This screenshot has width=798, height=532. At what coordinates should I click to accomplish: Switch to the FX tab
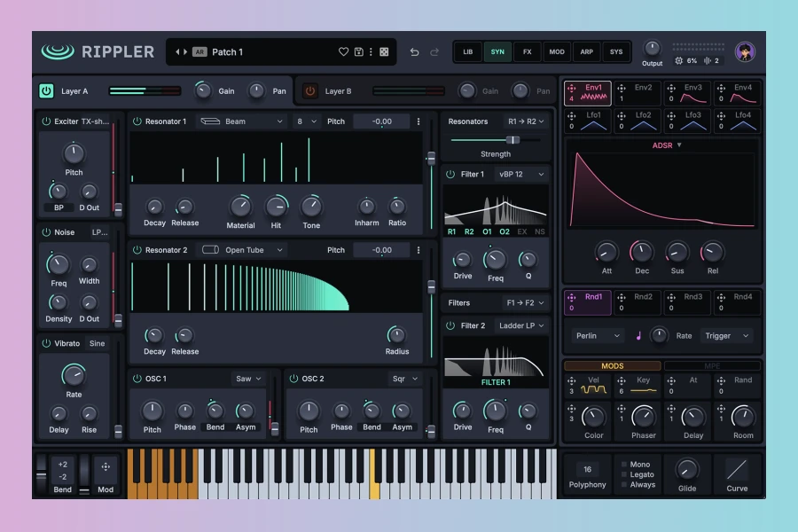[x=528, y=52]
